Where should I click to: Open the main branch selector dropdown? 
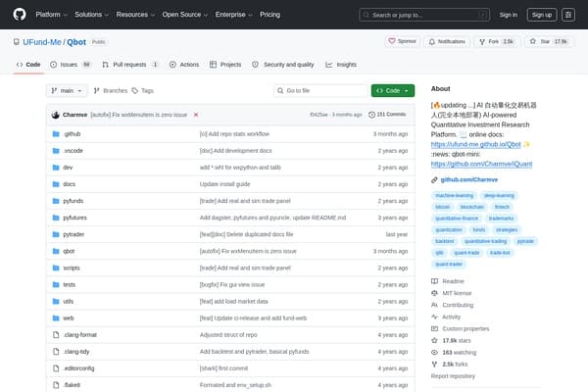point(67,91)
